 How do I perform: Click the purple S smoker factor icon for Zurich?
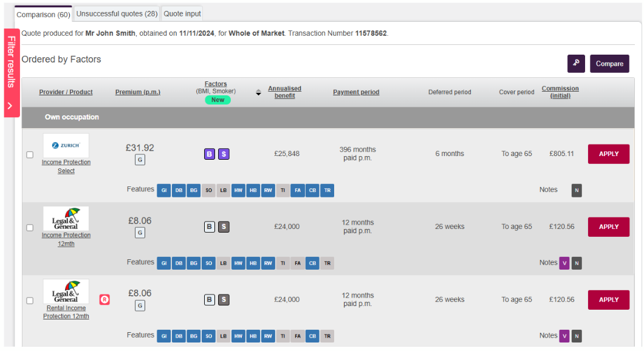[224, 154]
